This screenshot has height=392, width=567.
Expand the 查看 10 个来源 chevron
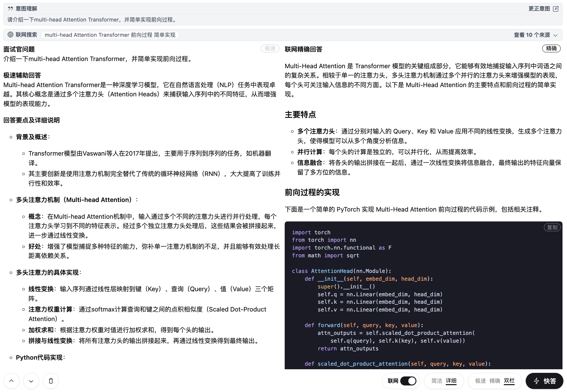click(x=556, y=35)
